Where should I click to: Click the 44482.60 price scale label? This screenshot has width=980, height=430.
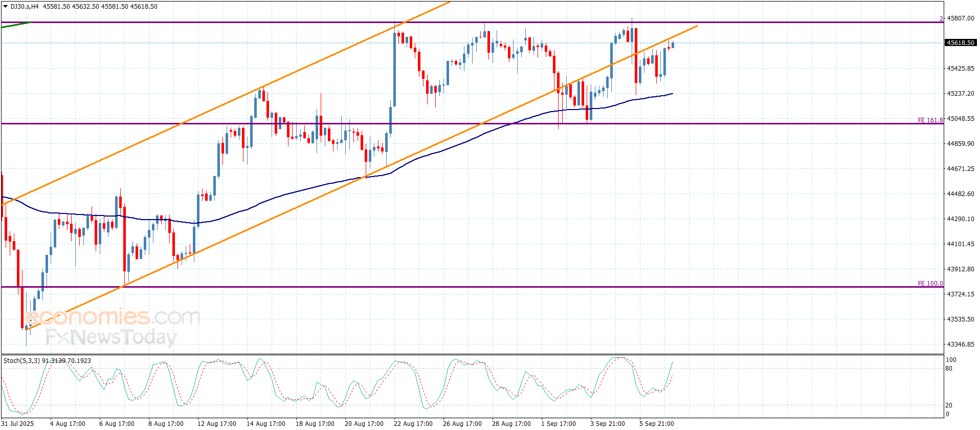tap(961, 194)
